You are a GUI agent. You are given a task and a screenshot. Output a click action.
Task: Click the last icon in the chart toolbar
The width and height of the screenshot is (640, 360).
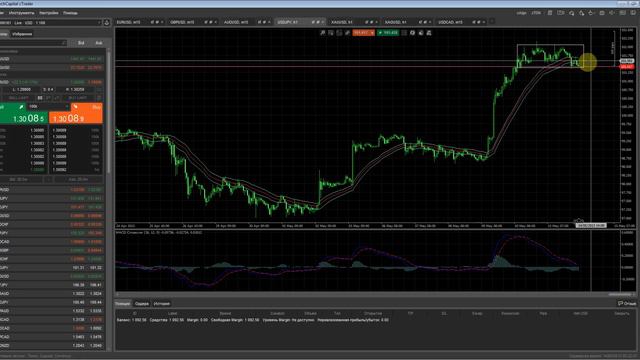[429, 33]
